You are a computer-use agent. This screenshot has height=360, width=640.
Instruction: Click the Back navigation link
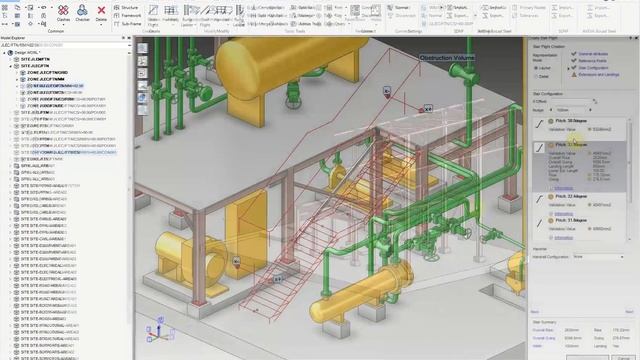tap(535, 312)
